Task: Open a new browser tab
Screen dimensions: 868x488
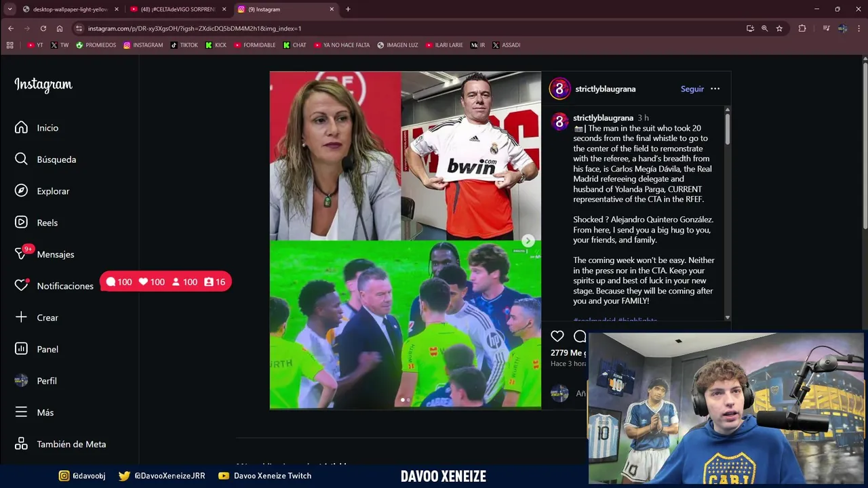Action: [348, 9]
